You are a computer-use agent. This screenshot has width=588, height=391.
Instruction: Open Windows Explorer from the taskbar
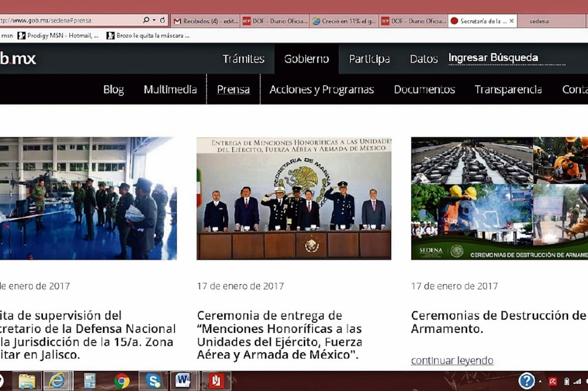coord(26,380)
